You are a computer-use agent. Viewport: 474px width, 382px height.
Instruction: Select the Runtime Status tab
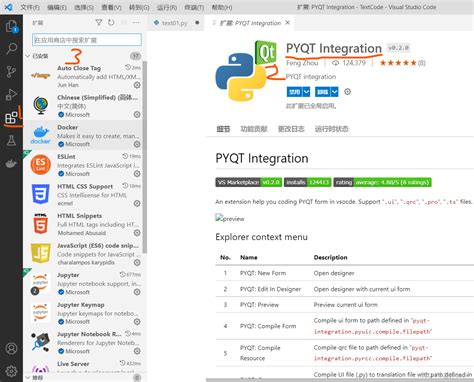pyautogui.click(x=332, y=129)
